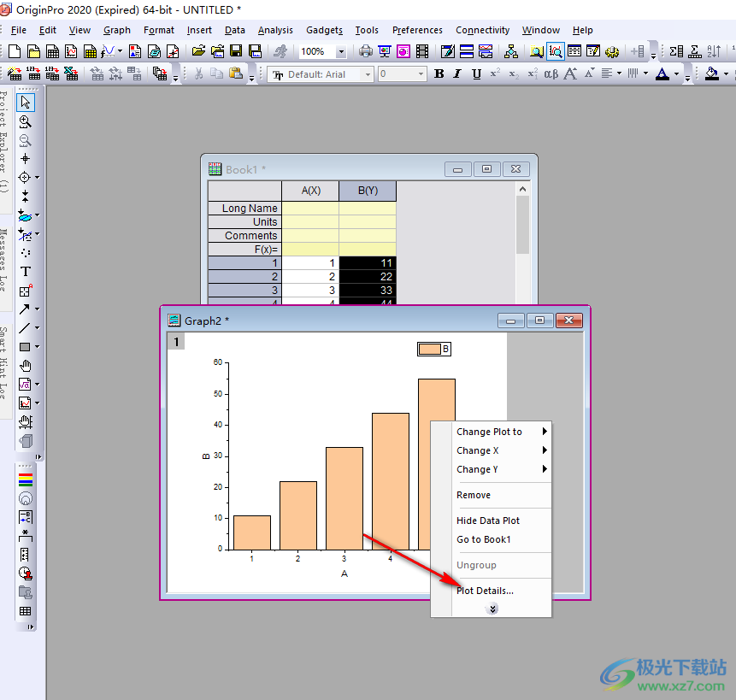Viewport: 736px width, 700px height.
Task: Choose Remove from context menu
Action: [474, 495]
